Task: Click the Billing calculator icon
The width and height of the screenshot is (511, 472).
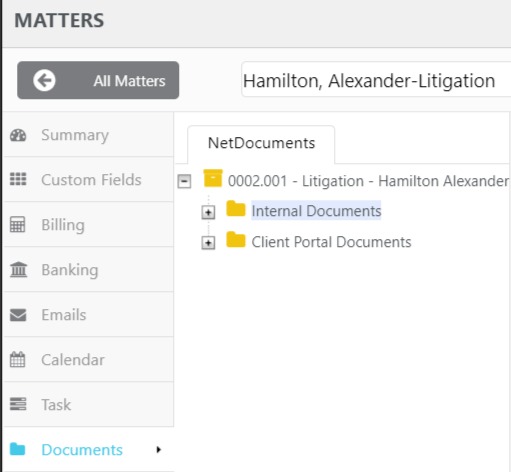Action: [x=17, y=224]
